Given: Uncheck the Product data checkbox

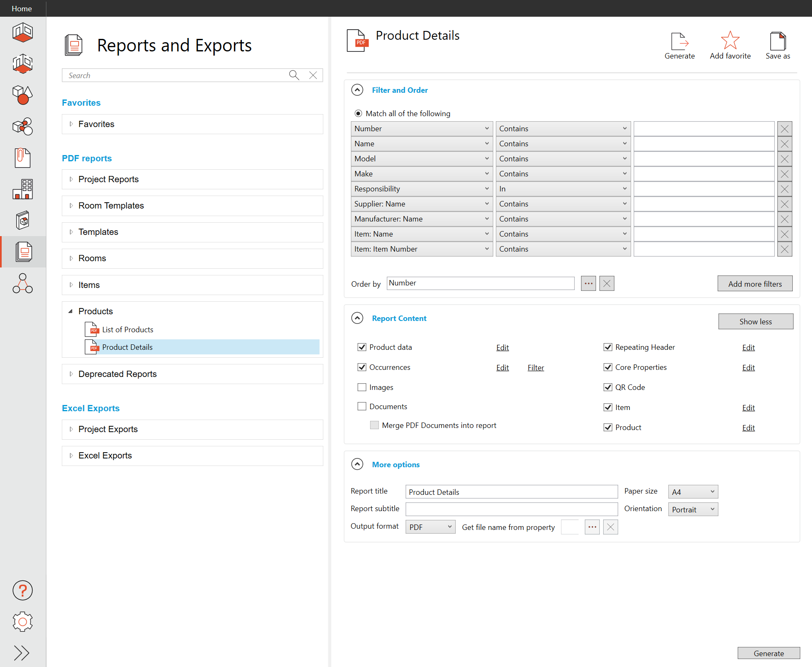Looking at the screenshot, I should tap(362, 347).
